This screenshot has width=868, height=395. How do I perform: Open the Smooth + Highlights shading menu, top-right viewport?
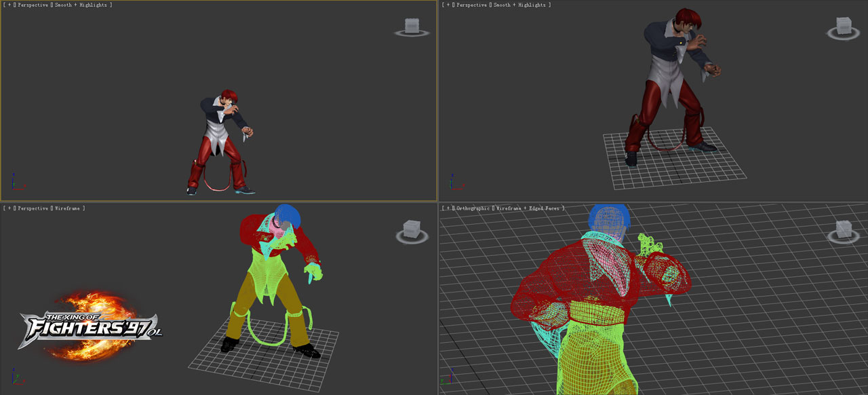point(521,5)
